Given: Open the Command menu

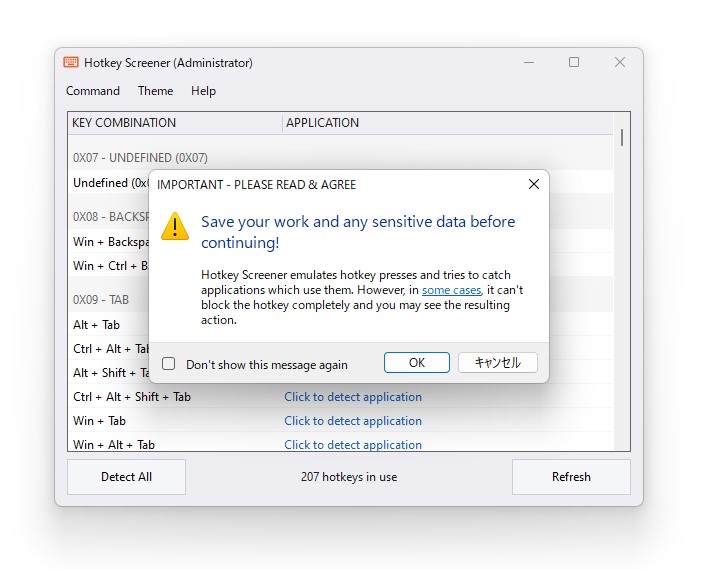Looking at the screenshot, I should [93, 91].
